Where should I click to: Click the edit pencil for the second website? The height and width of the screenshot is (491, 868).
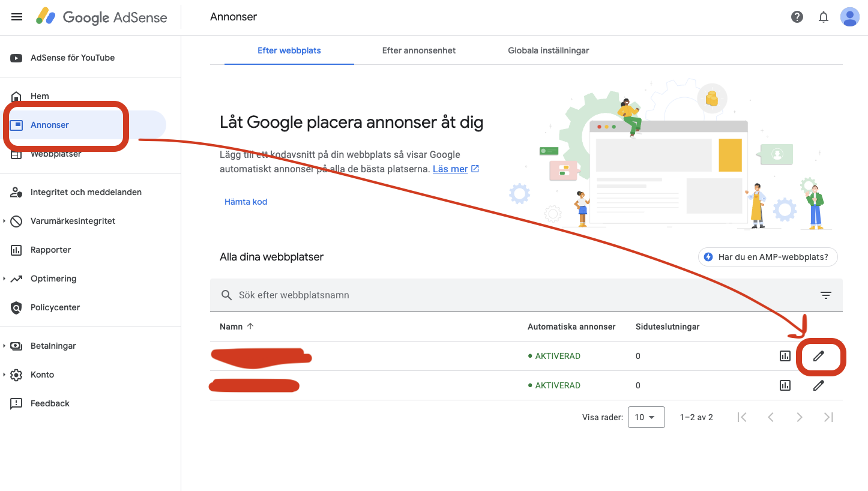click(x=818, y=385)
